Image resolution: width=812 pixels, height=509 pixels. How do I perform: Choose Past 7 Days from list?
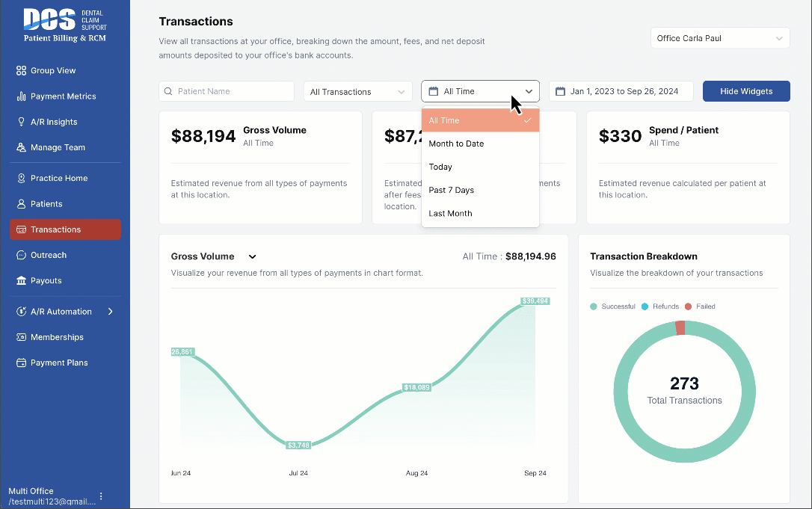452,190
